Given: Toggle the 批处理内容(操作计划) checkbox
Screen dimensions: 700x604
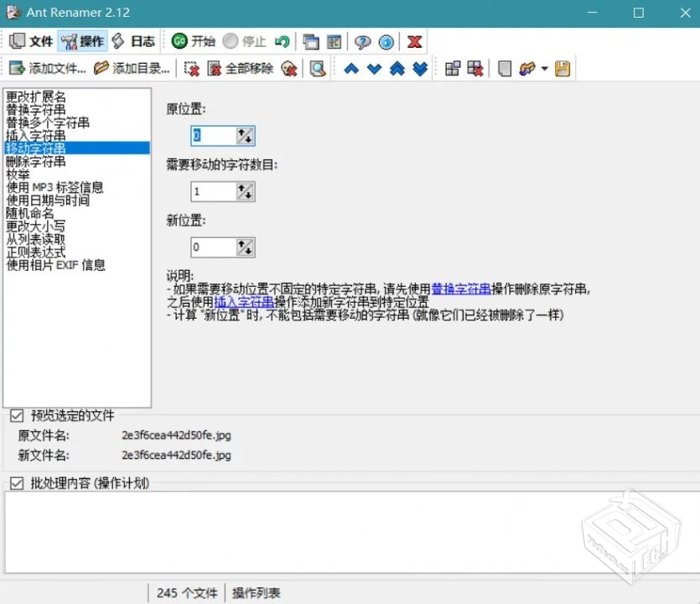Looking at the screenshot, I should (16, 483).
